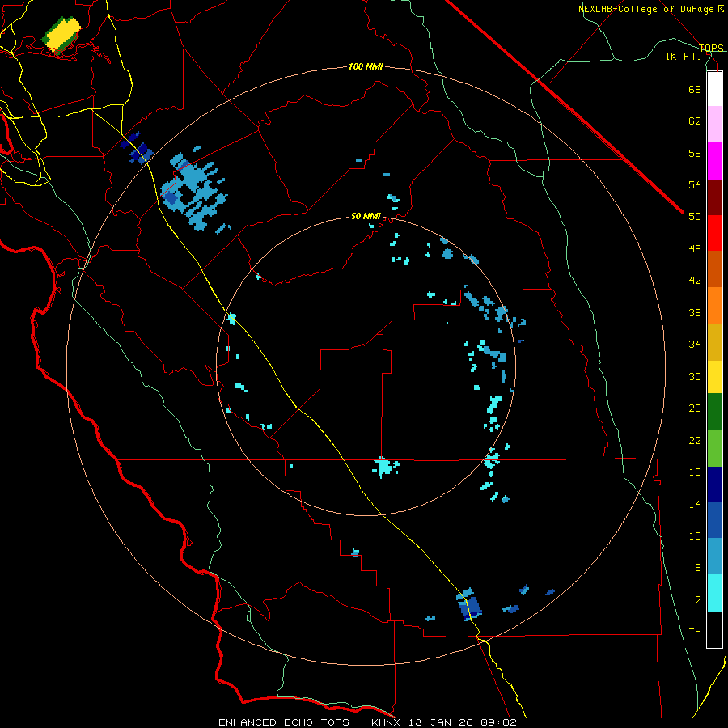The width and height of the screenshot is (728, 728).
Task: Click the dark red legend swatch near 50
Action: click(x=714, y=198)
